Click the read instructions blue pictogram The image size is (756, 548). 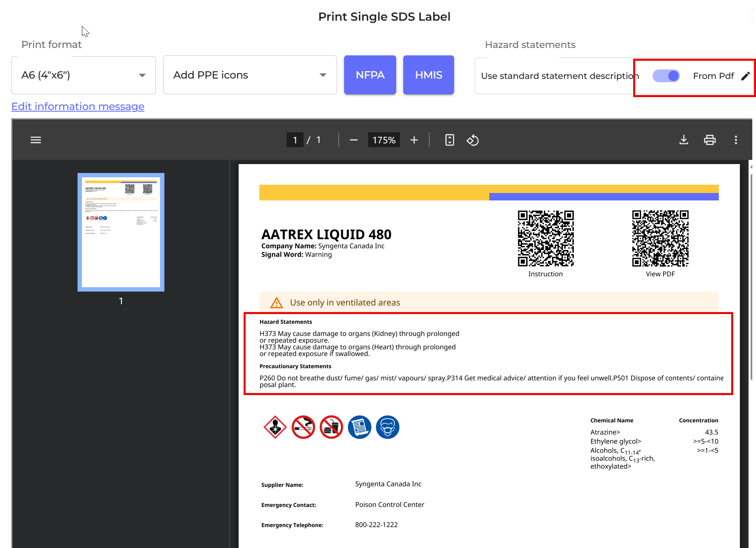359,427
